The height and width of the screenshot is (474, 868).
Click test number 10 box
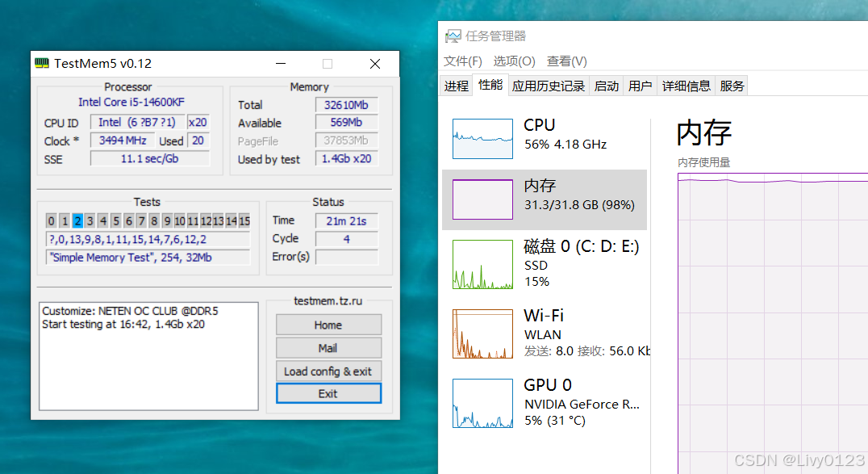pyautogui.click(x=179, y=221)
